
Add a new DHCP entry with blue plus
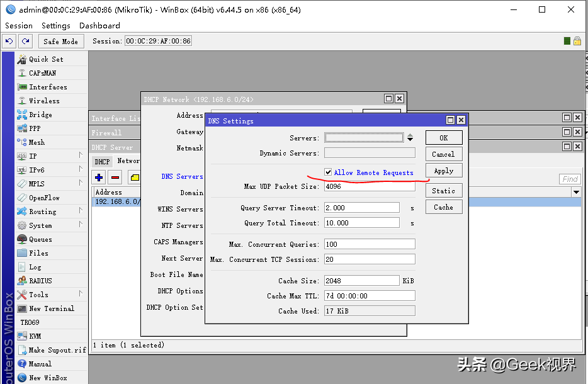[99, 178]
